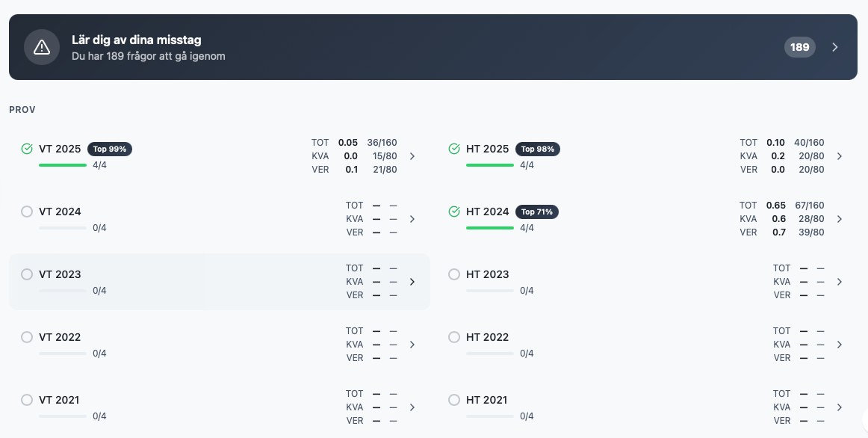Open the HT 2024 exam title
This screenshot has width=868, height=438.
coord(487,212)
